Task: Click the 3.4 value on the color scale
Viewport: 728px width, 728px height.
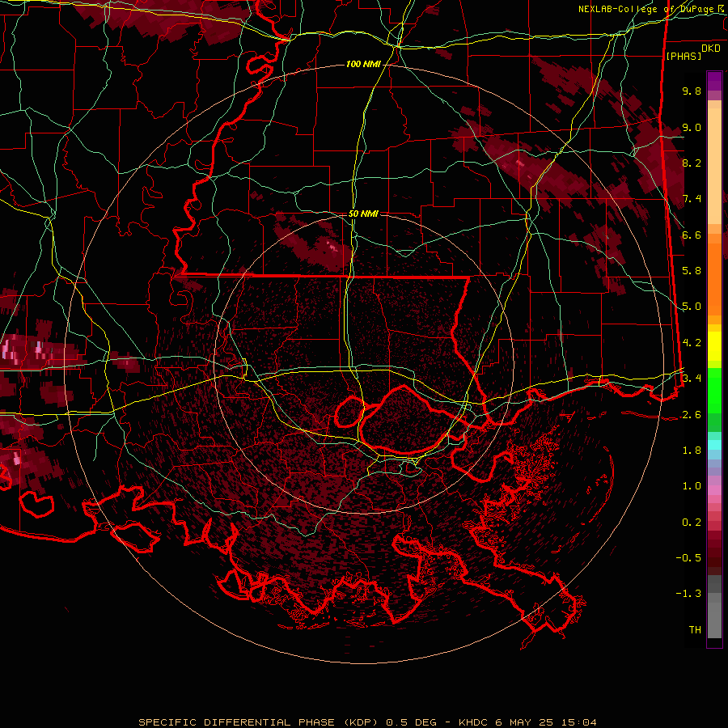Action: (x=692, y=378)
